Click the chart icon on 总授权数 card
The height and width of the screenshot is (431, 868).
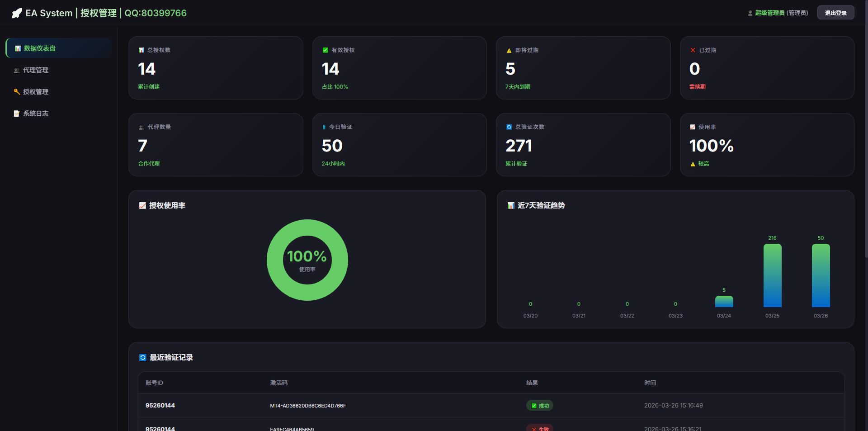142,50
